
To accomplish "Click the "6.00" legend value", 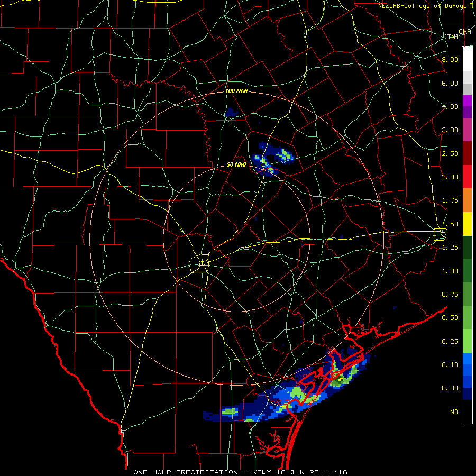I will [x=450, y=83].
